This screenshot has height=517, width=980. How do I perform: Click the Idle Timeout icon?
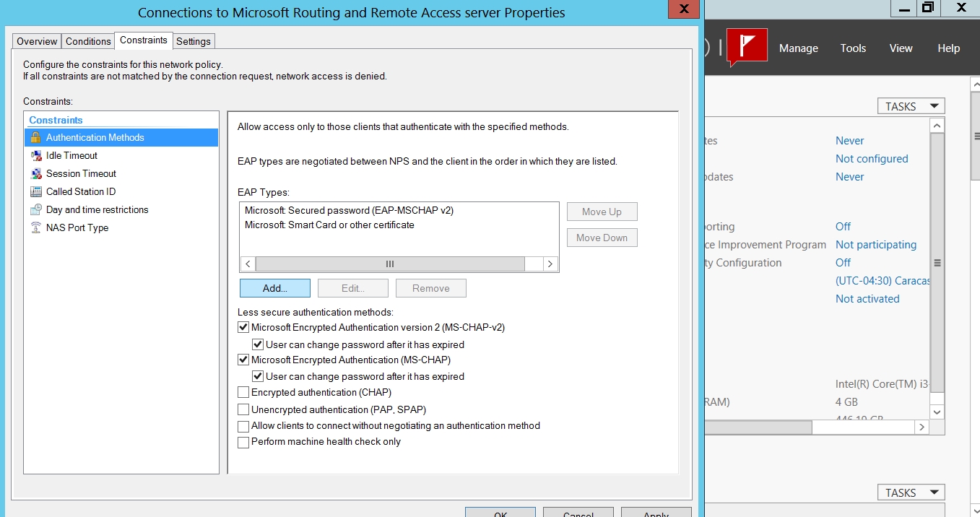tap(35, 155)
